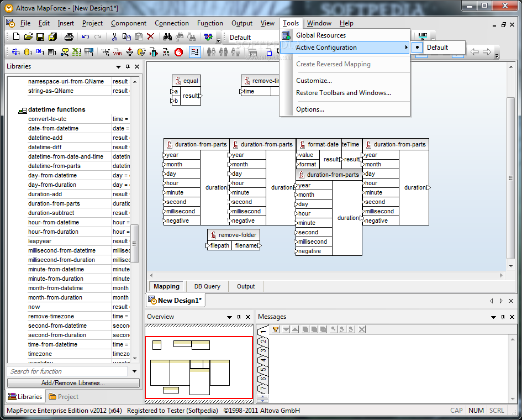This screenshot has width=522, height=420.
Task: Expand the Active Configuration submenu arrow
Action: (x=406, y=48)
